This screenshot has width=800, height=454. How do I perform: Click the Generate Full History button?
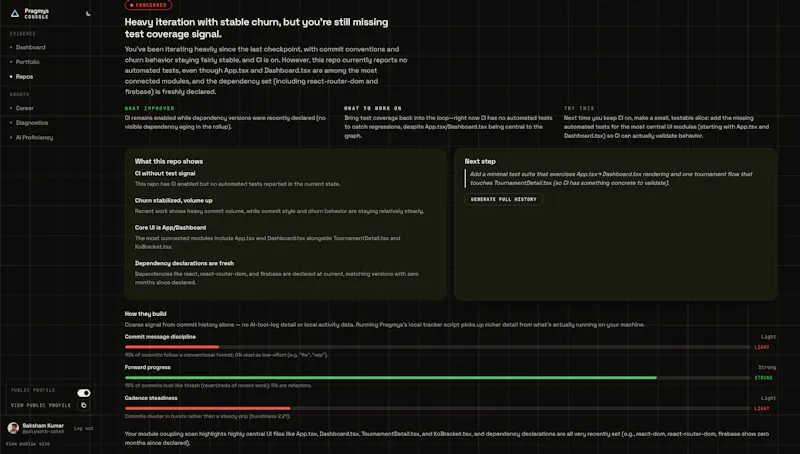pos(503,199)
